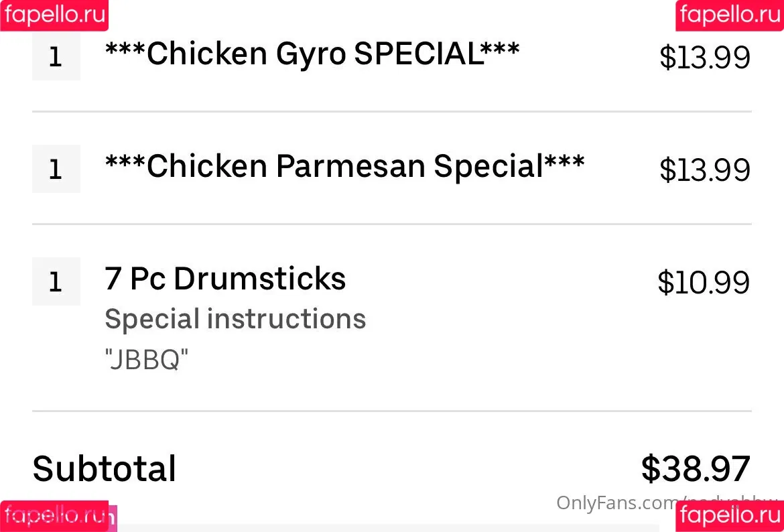Click the $10.99 Drumsticks price
This screenshot has width=784, height=532.
tap(704, 282)
